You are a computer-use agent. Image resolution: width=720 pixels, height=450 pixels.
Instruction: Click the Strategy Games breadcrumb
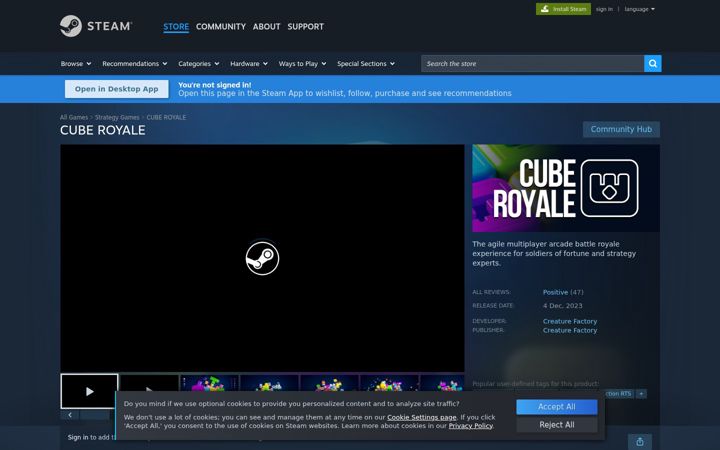point(117,117)
